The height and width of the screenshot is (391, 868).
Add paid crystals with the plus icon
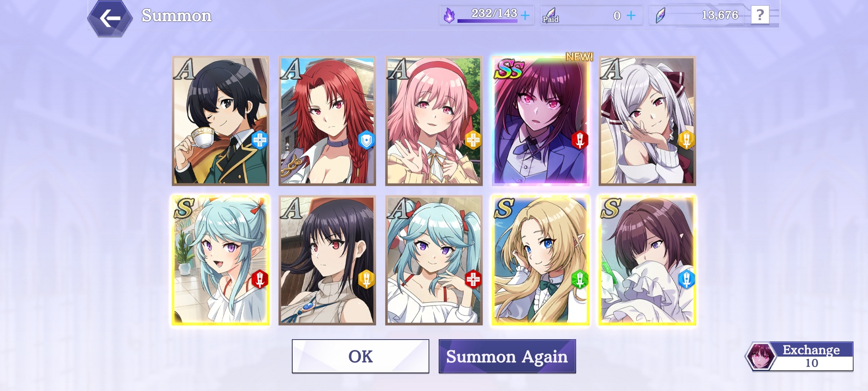tap(631, 16)
